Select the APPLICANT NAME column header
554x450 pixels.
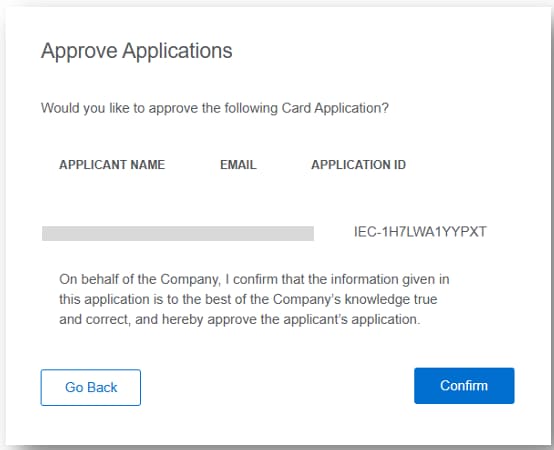(x=112, y=165)
